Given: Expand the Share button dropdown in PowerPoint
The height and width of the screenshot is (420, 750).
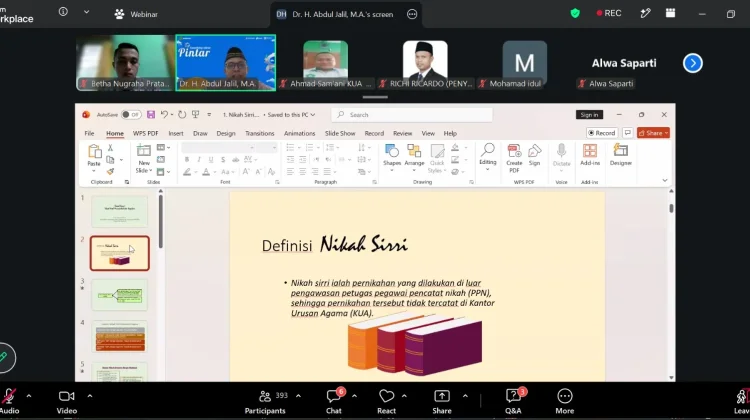Looking at the screenshot, I should click(666, 133).
